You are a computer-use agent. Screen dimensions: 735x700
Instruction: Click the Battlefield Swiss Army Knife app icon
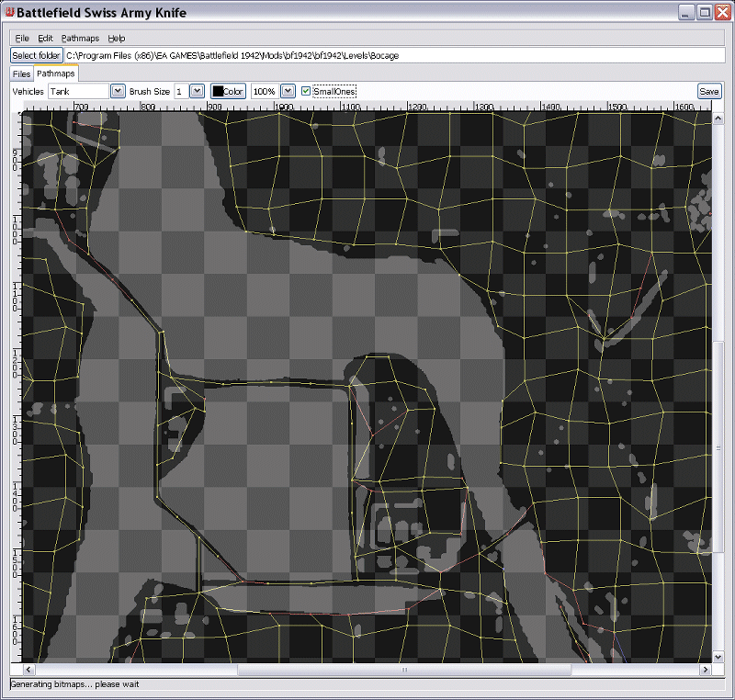[9, 12]
